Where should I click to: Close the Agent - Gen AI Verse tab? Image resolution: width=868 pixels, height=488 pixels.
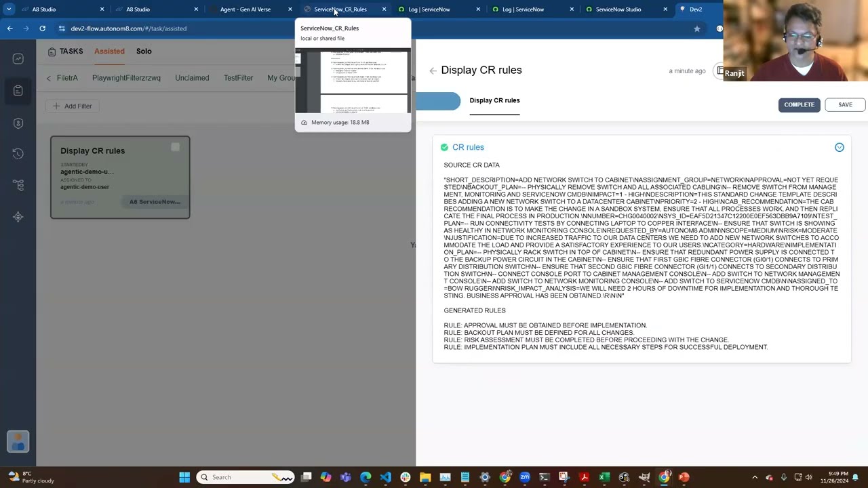coord(290,9)
